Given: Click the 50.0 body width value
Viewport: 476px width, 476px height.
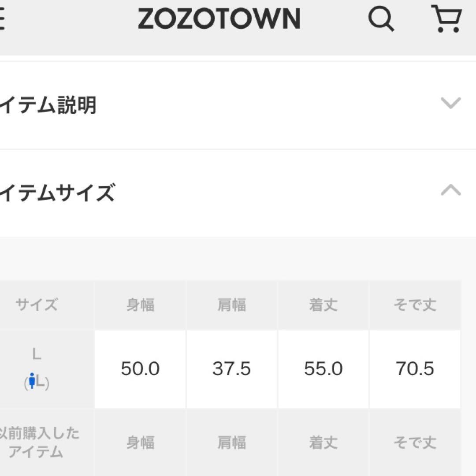Looking at the screenshot, I should tap(140, 368).
